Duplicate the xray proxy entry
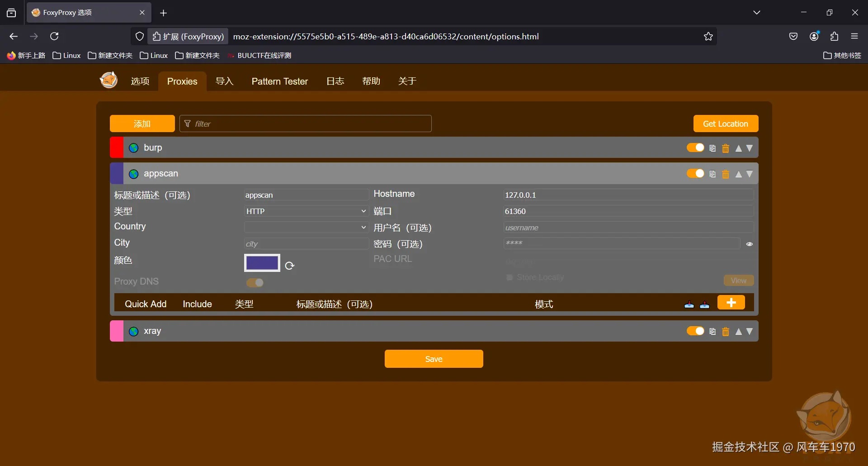Image resolution: width=868 pixels, height=466 pixels. pyautogui.click(x=712, y=332)
